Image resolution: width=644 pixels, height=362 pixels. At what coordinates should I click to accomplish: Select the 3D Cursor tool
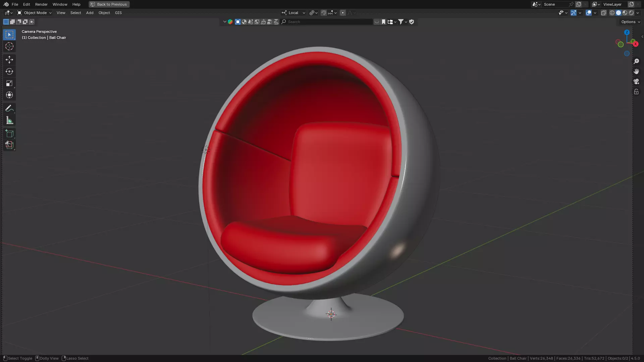tap(9, 46)
